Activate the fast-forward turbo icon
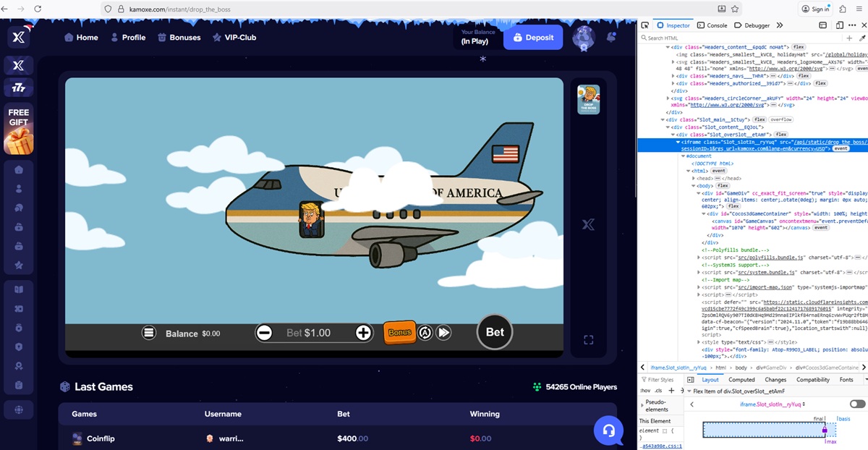 coord(444,333)
